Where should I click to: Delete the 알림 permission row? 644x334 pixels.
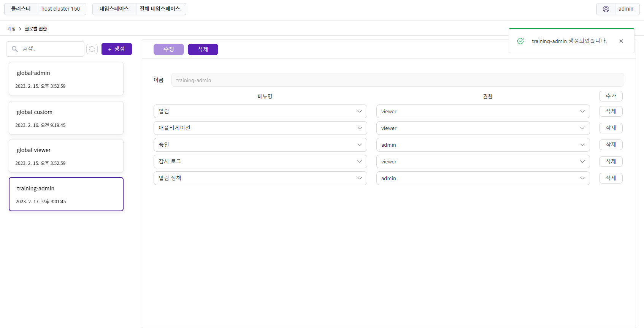[x=611, y=111]
